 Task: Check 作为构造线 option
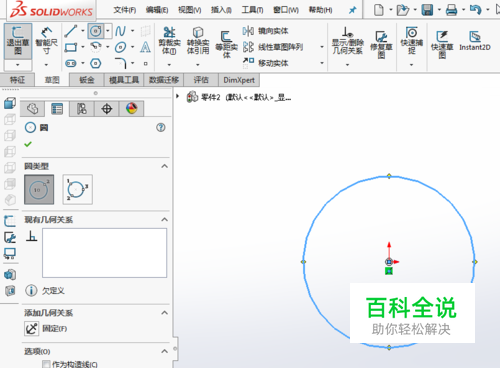point(47,364)
